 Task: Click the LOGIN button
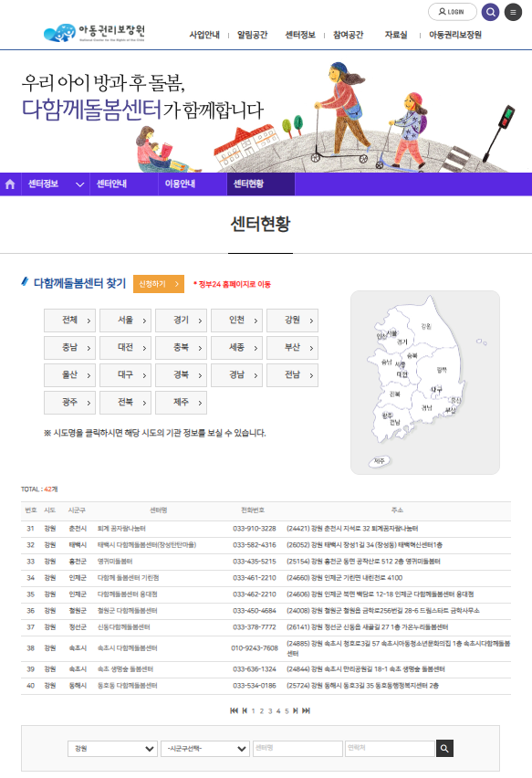453,12
